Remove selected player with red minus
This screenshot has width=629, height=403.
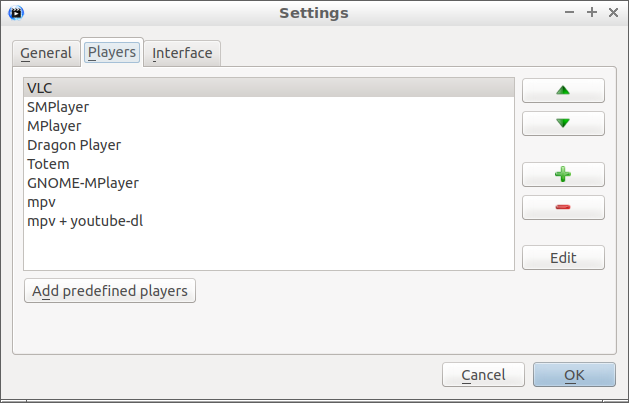tap(563, 207)
